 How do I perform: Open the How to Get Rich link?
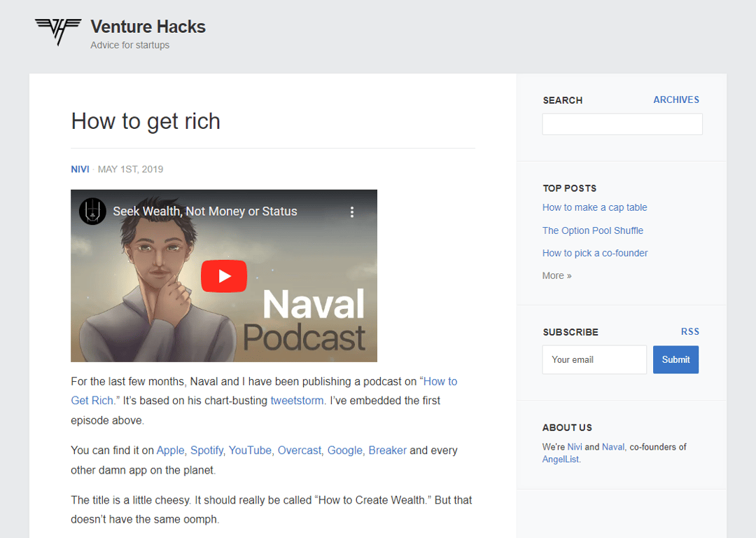click(440, 381)
